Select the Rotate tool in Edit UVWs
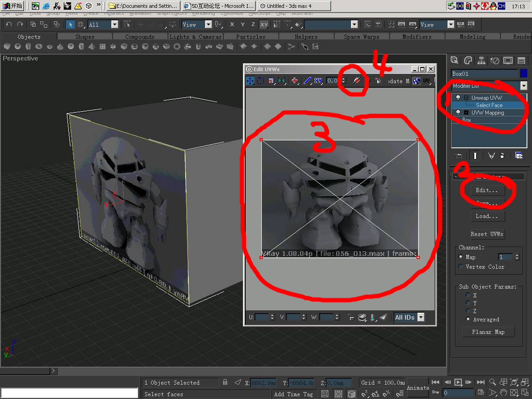Image resolution: width=532 pixels, height=399 pixels. click(x=260, y=81)
